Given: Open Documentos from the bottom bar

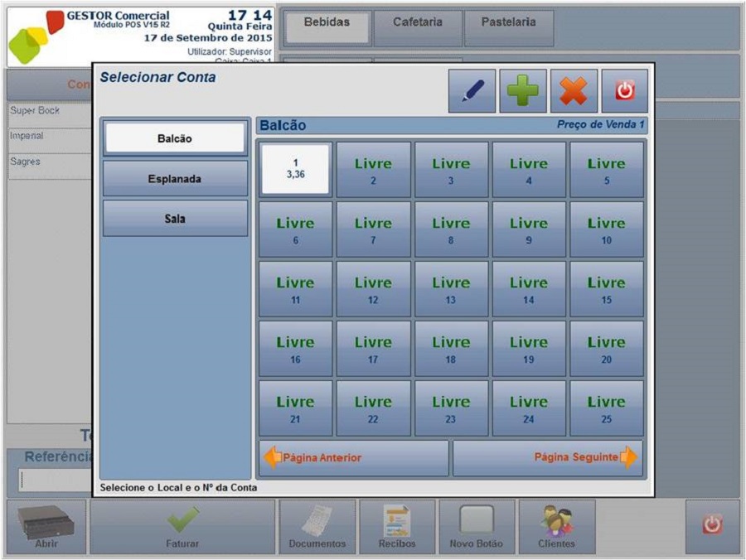Looking at the screenshot, I should [x=317, y=527].
